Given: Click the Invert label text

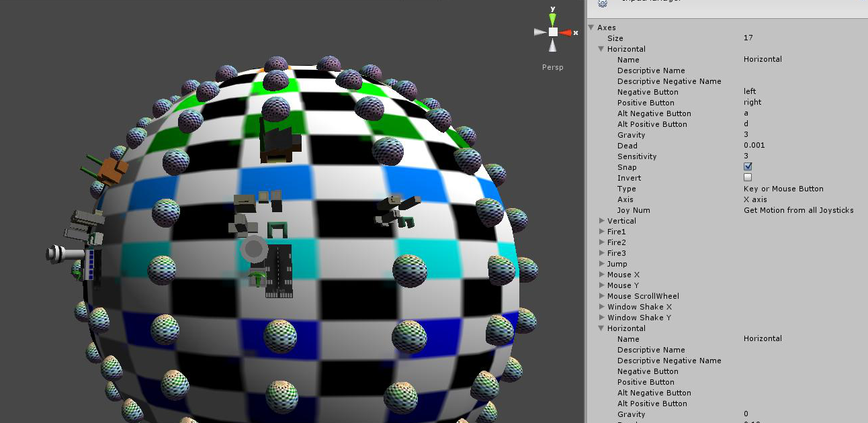Looking at the screenshot, I should tap(630, 178).
